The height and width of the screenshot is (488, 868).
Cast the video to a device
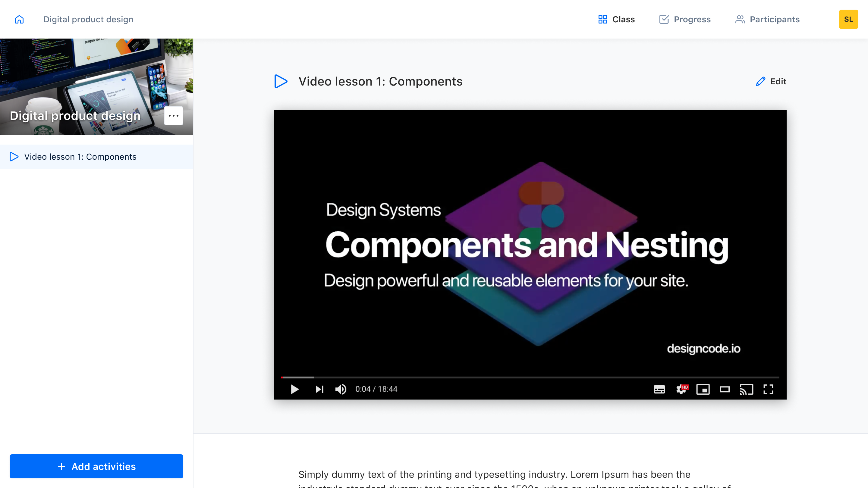pyautogui.click(x=746, y=389)
